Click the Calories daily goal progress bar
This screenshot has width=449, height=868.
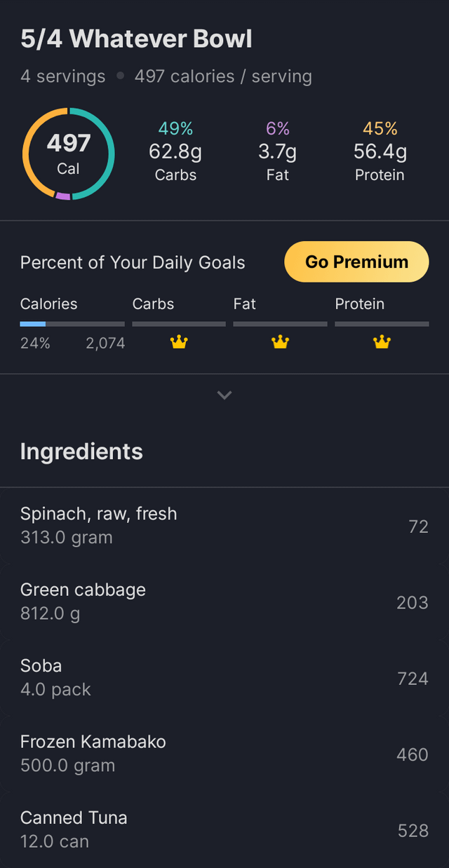[72, 324]
